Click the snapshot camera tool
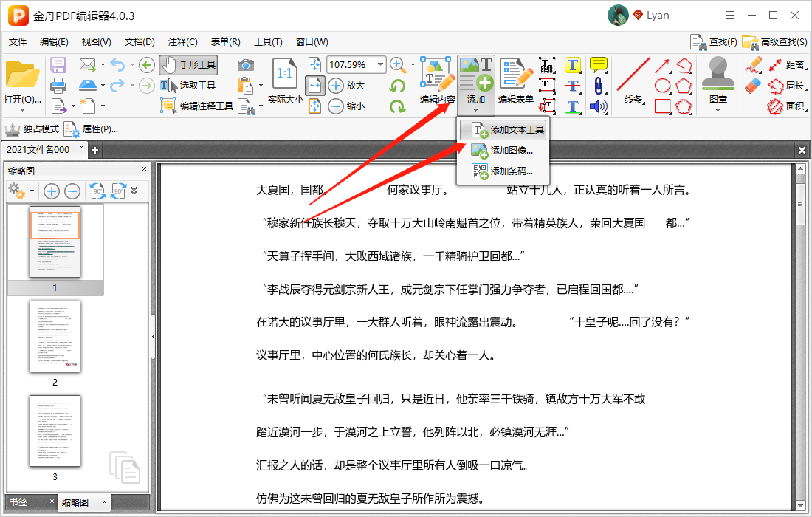The width and height of the screenshot is (812, 517). coord(244,66)
